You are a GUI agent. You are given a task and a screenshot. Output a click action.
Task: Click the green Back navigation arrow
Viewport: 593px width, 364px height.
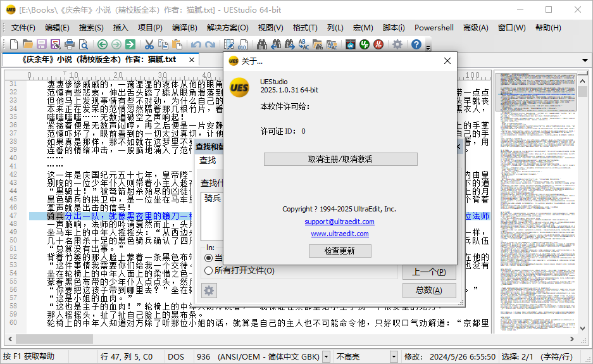(x=103, y=44)
